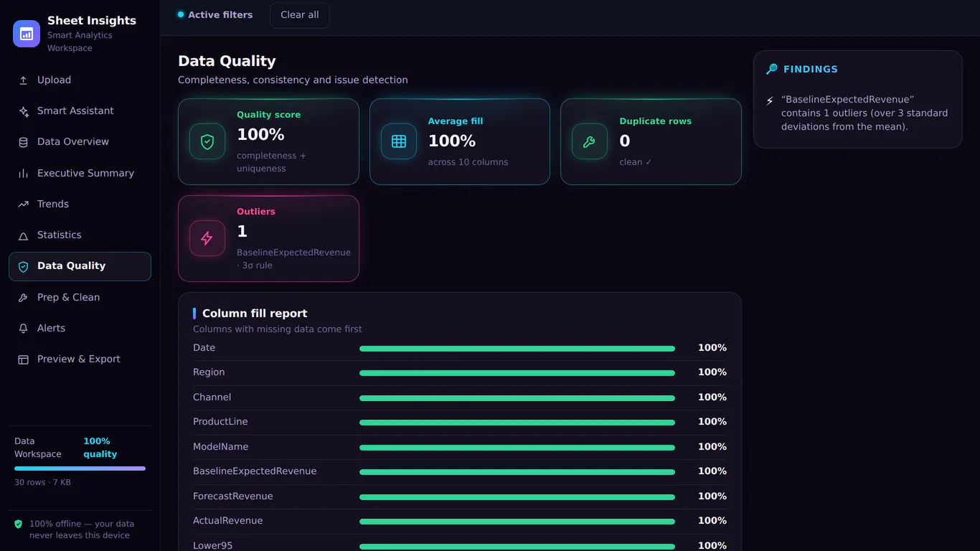Click the 100% value for ActualRevenue

tap(712, 521)
